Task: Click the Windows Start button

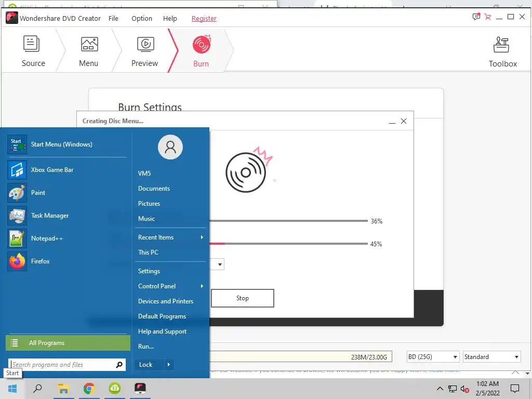Action: (12, 389)
